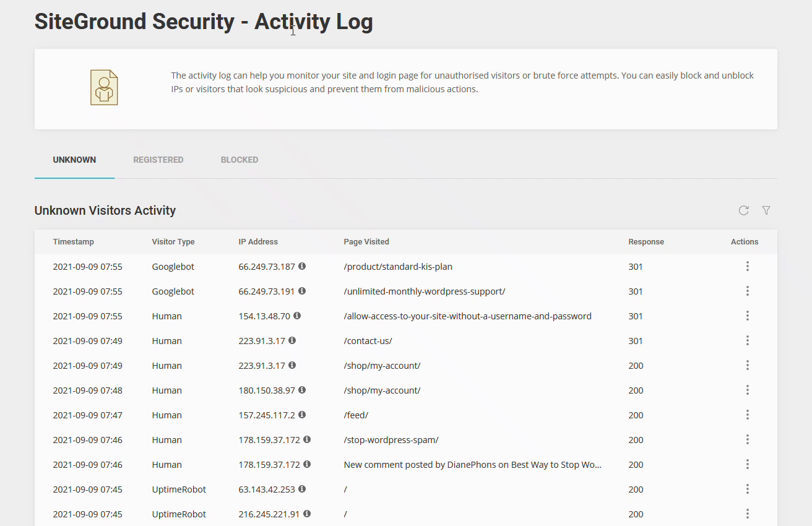812x526 pixels.
Task: Click the 2021-09-09 07:47 timestamp
Action: point(88,415)
